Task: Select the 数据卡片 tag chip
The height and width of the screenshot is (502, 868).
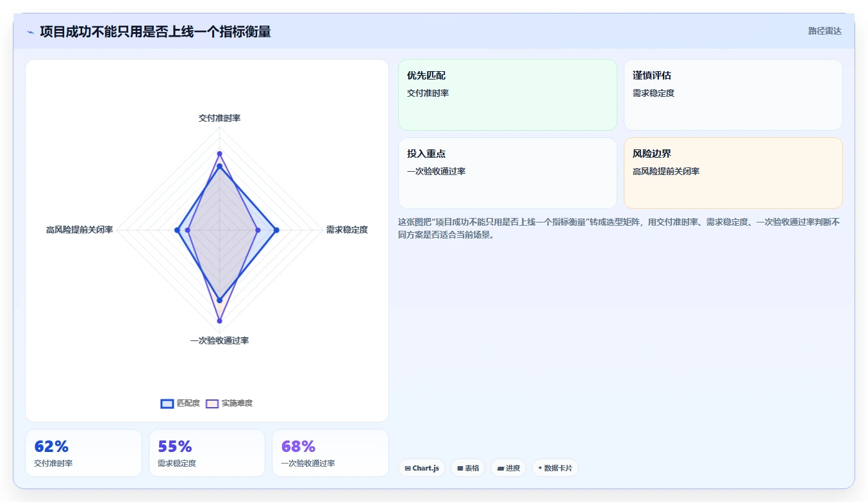Action: (x=555, y=468)
